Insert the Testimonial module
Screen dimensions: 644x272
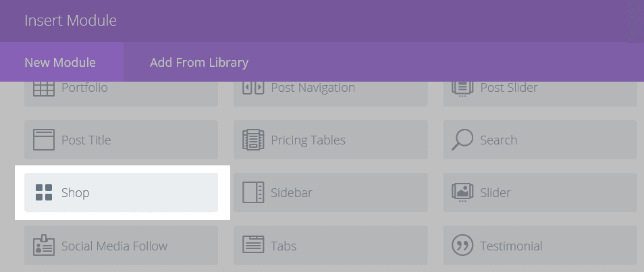(x=540, y=246)
